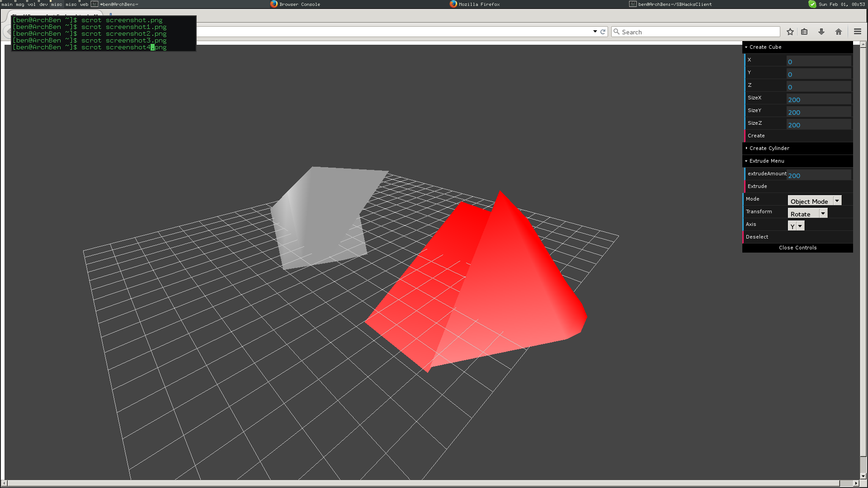Collapse the Extrude Menu folder
Image resolution: width=868 pixels, height=488 pixels.
[766, 161]
